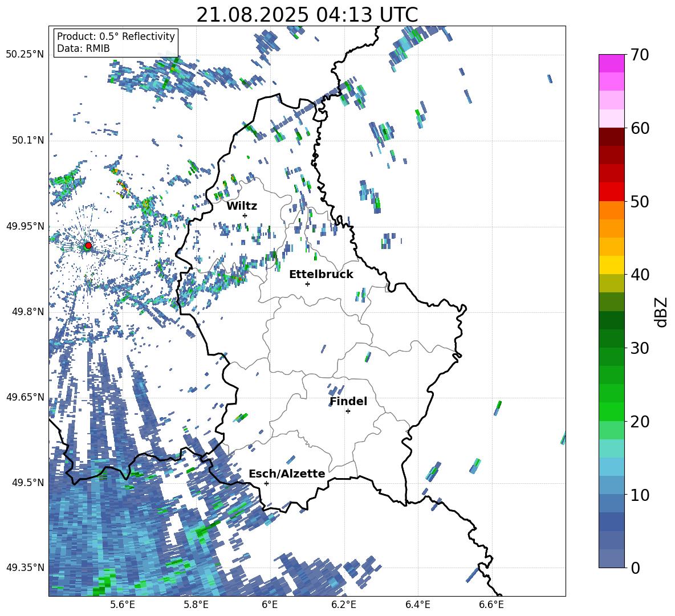Click the red radar site marker dot
The image size is (675, 616).
click(88, 246)
